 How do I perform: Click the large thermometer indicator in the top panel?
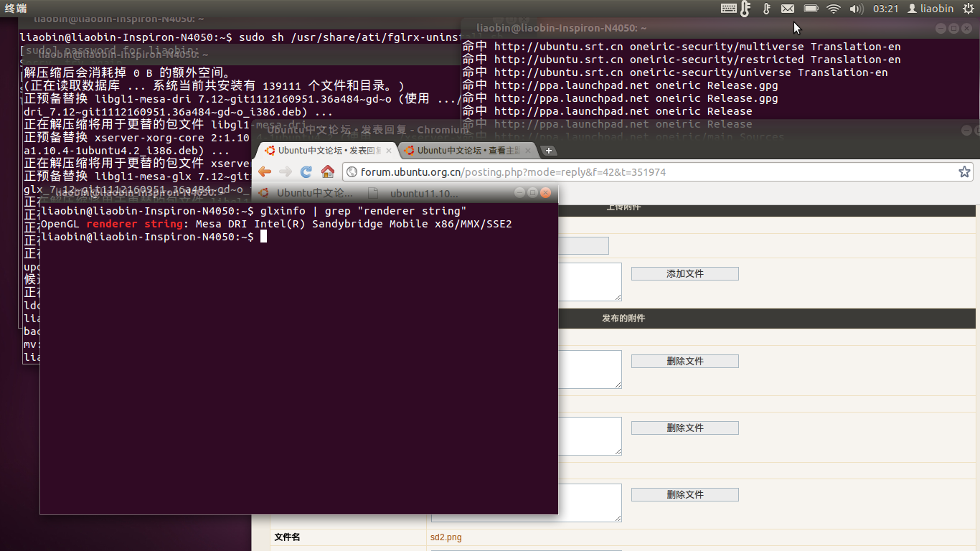tap(745, 9)
